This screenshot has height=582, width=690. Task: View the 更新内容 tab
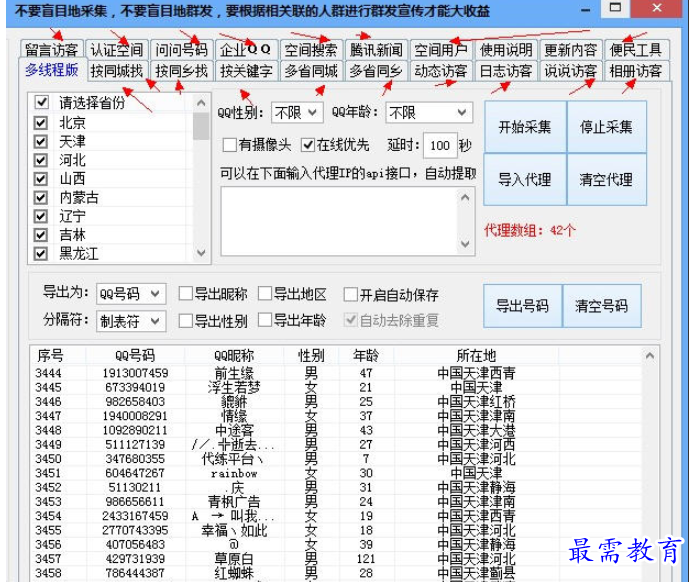pos(571,50)
